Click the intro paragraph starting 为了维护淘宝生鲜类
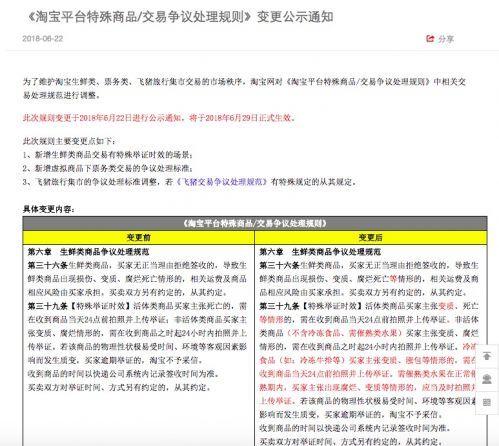The image size is (499, 446). (x=244, y=88)
